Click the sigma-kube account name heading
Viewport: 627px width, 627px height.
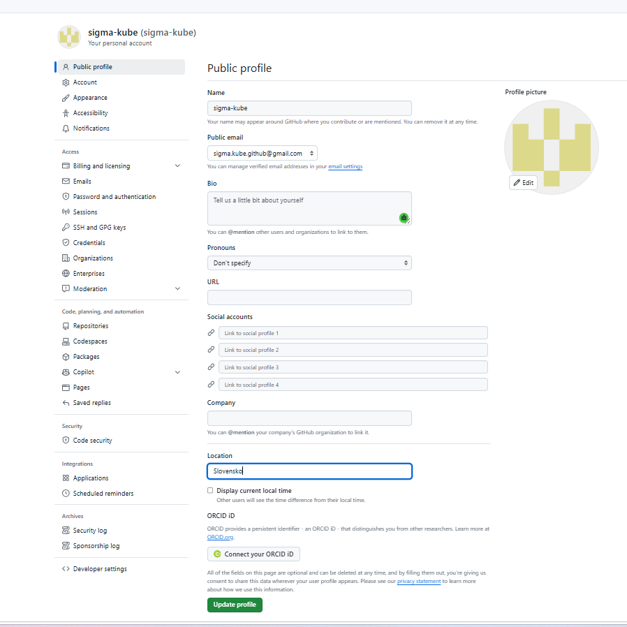coord(142,32)
